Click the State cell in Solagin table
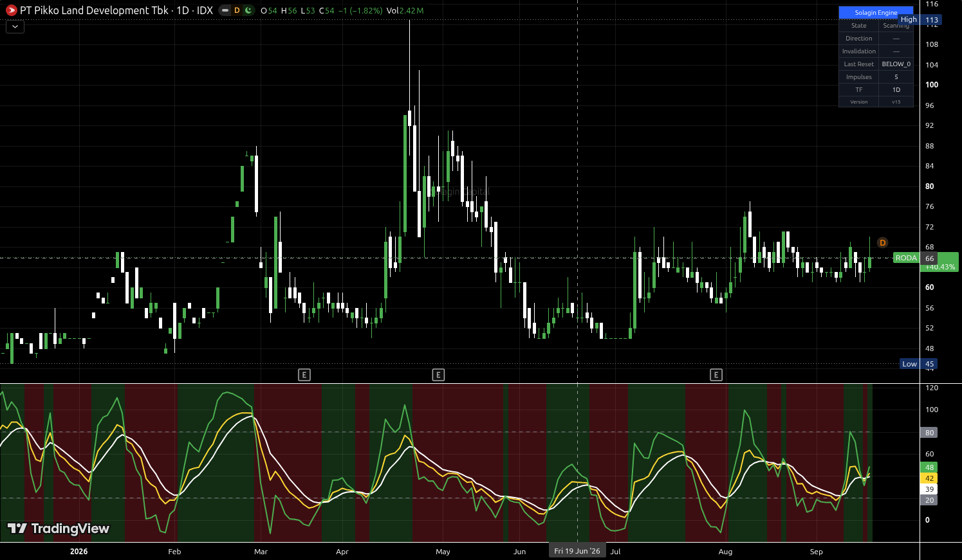The width and height of the screenshot is (962, 560). tap(859, 26)
